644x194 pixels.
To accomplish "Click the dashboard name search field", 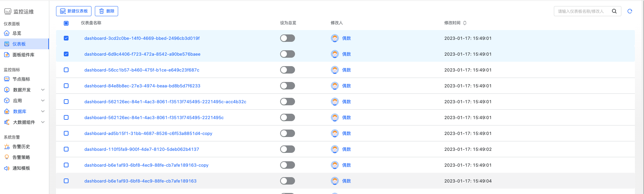I will coord(581,11).
